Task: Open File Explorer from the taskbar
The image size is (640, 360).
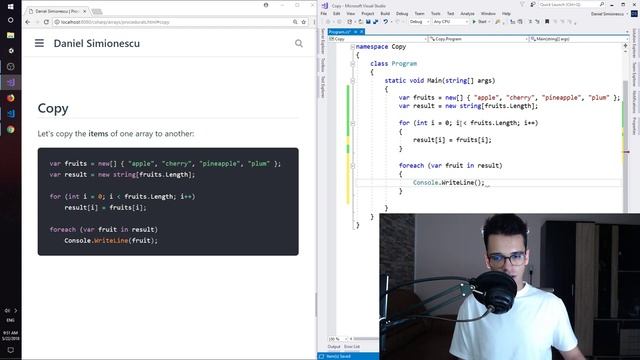Action: click(11, 36)
